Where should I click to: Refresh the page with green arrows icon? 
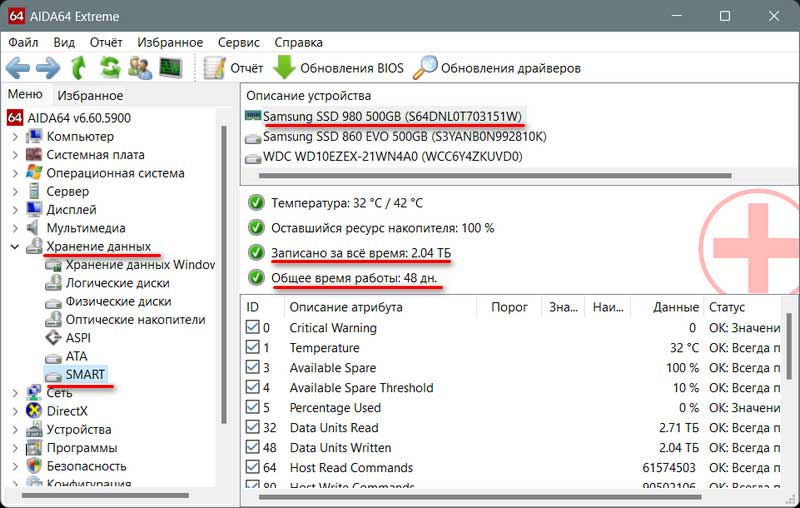[110, 67]
